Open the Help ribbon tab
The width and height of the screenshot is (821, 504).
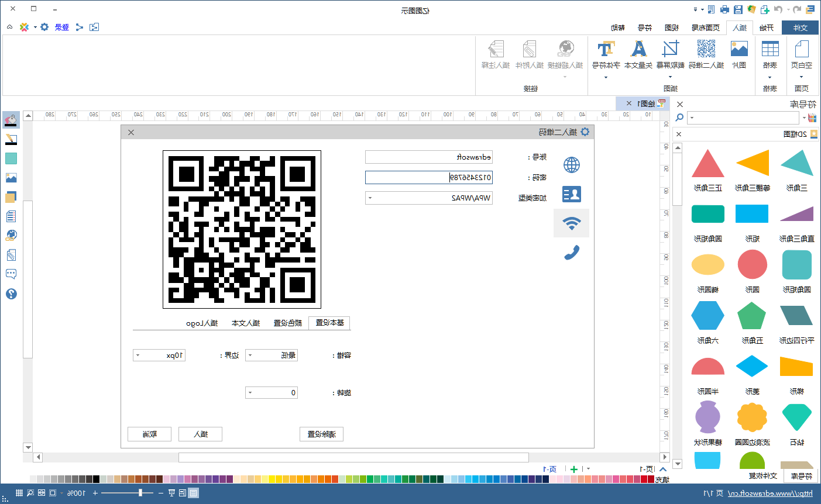coord(618,27)
